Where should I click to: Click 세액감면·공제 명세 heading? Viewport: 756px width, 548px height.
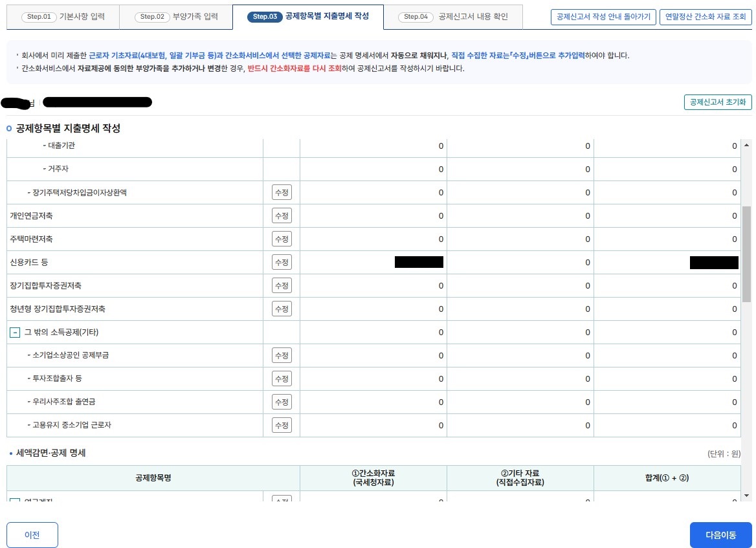pyautogui.click(x=50, y=453)
